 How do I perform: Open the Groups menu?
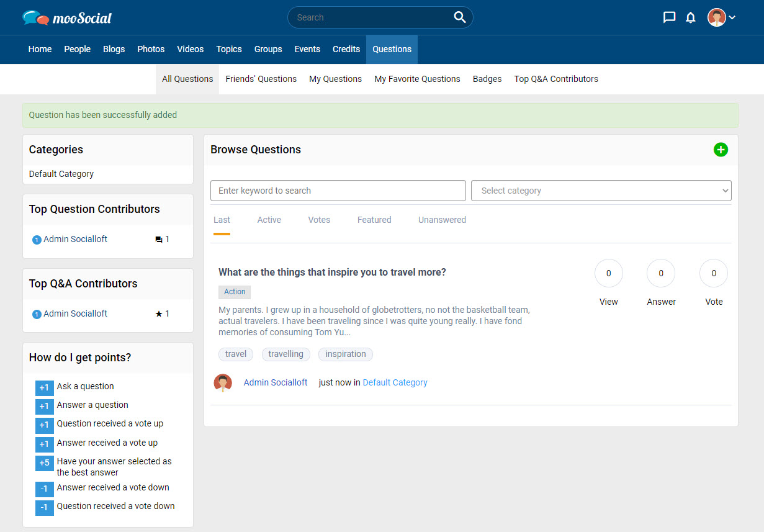coord(268,49)
